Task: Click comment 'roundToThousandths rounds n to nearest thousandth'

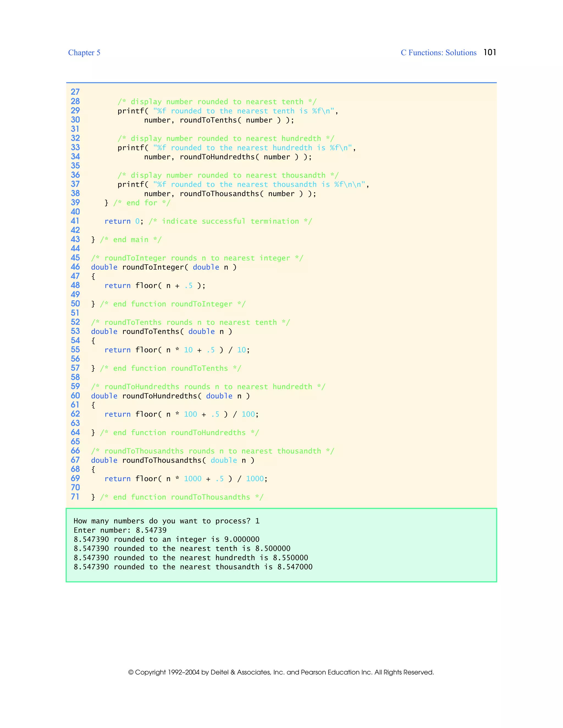Action: click(212, 451)
